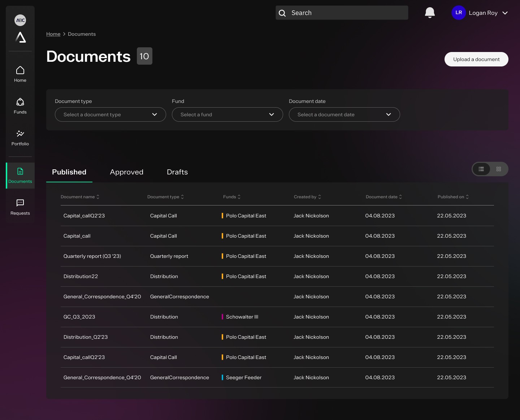Click the notifications bell icon

point(430,13)
